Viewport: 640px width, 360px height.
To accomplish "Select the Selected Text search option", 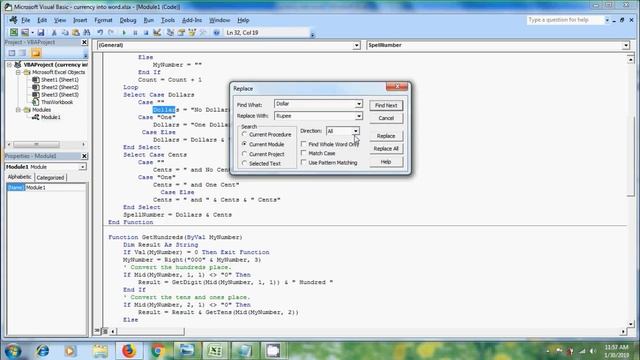I will pos(261,163).
